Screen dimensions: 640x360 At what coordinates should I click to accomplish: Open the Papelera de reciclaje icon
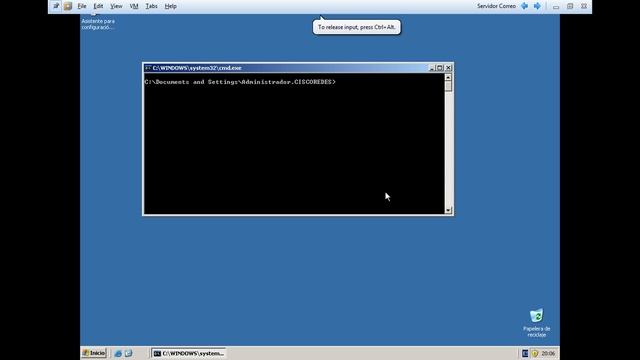(x=536, y=323)
